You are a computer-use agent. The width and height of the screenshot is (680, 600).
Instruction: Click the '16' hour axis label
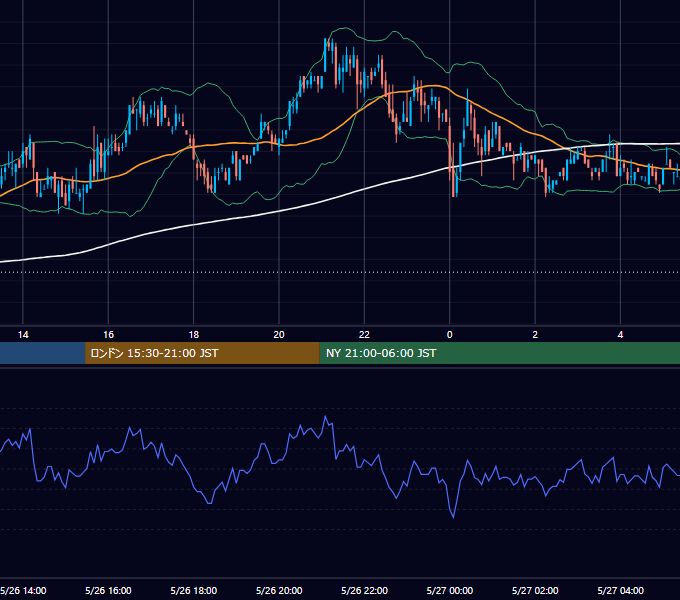108,335
